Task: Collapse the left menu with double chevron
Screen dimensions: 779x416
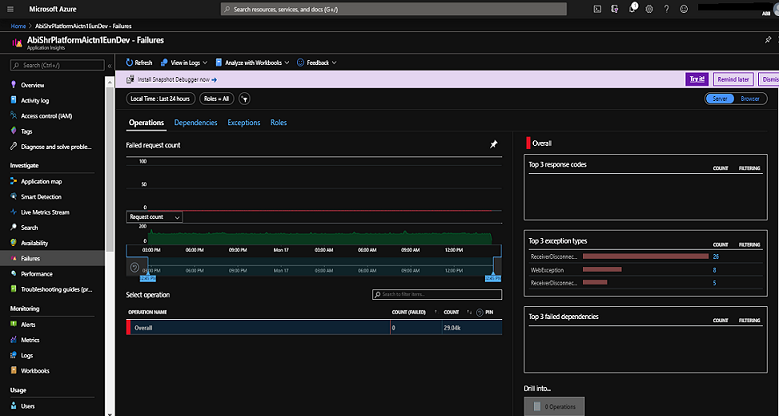Action: 109,65
